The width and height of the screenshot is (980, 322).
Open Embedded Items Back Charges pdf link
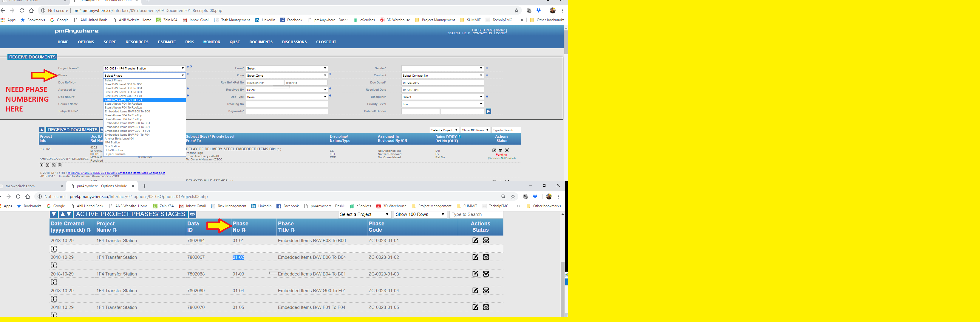pyautogui.click(x=116, y=173)
